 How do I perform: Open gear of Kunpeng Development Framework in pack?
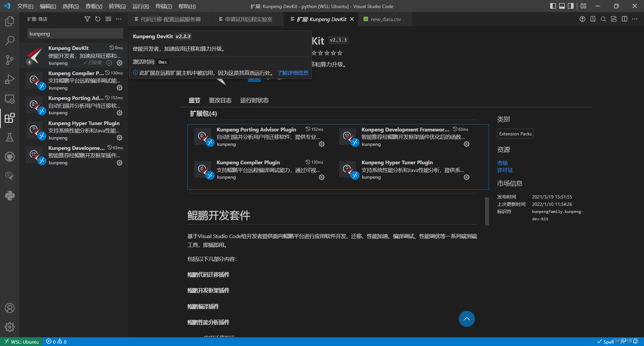pos(467,144)
